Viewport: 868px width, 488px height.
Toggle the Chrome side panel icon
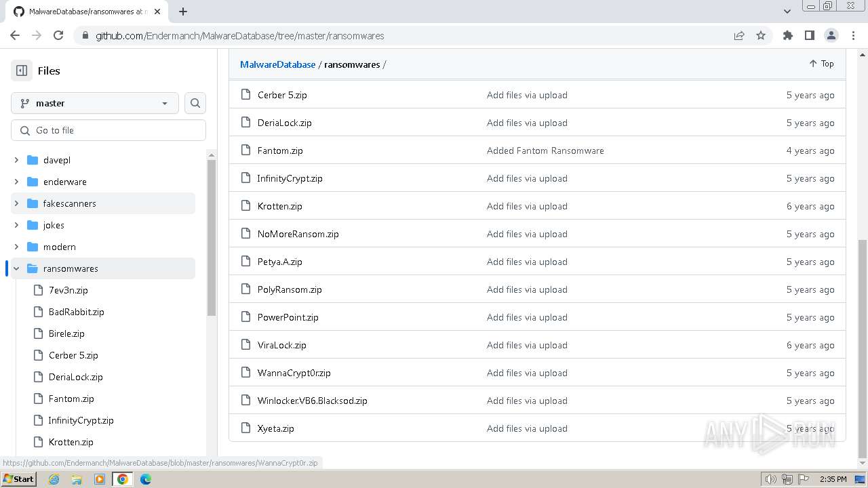809,35
